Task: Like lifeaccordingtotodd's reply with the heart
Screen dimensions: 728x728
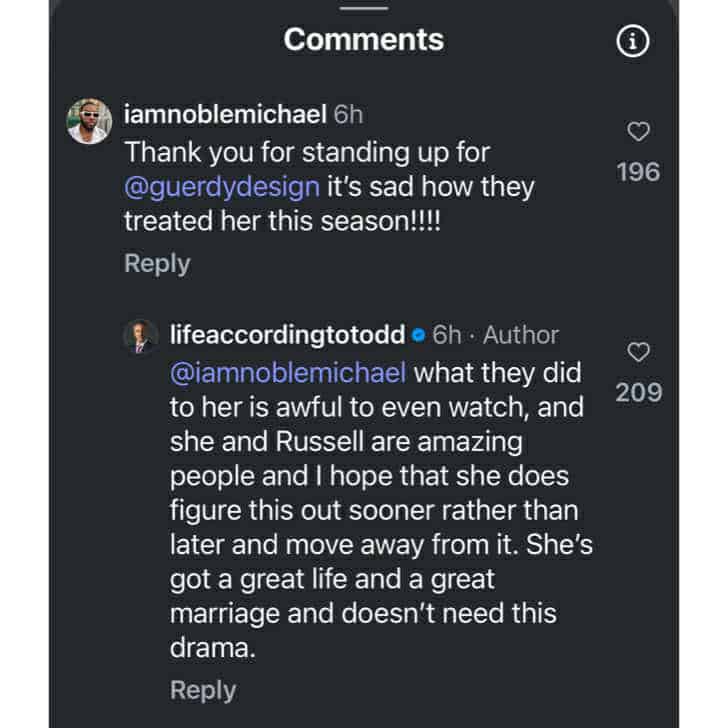Action: point(638,352)
